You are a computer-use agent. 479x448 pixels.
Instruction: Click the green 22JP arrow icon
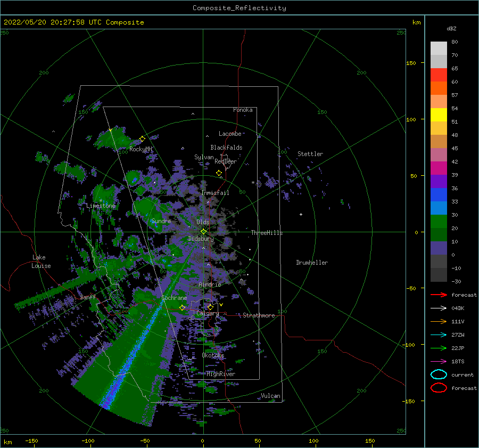439,348
